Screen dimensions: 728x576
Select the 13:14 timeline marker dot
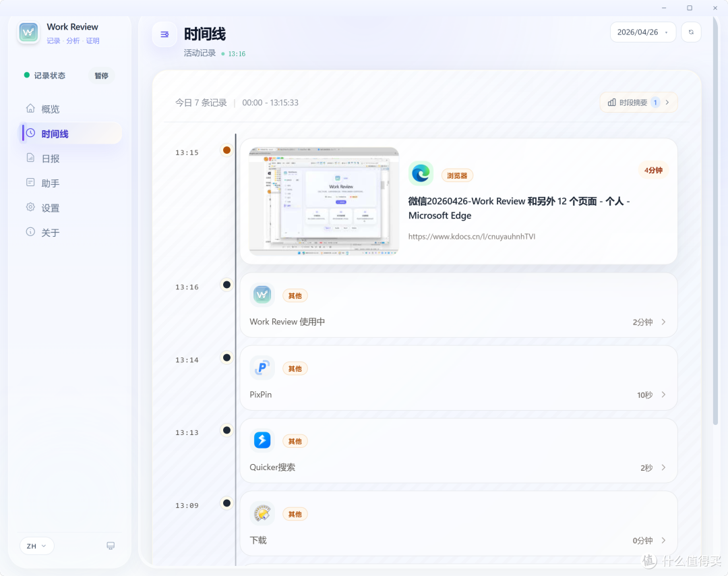tap(226, 357)
